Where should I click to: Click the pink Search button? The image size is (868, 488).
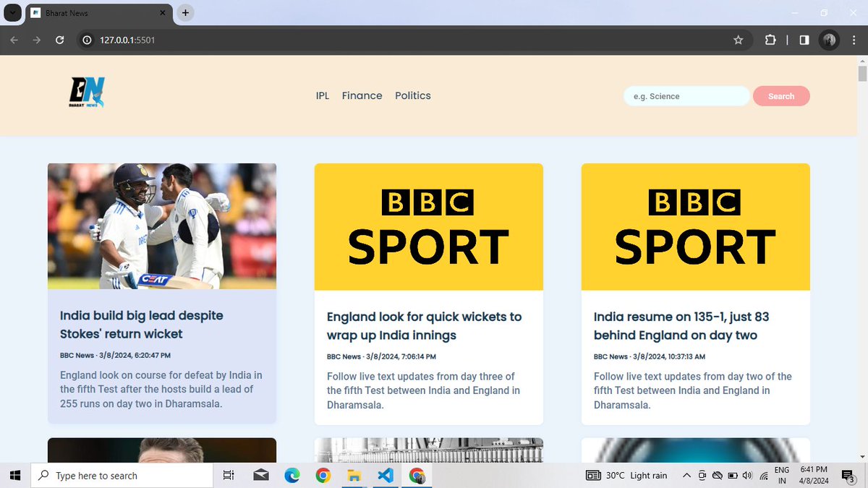781,96
